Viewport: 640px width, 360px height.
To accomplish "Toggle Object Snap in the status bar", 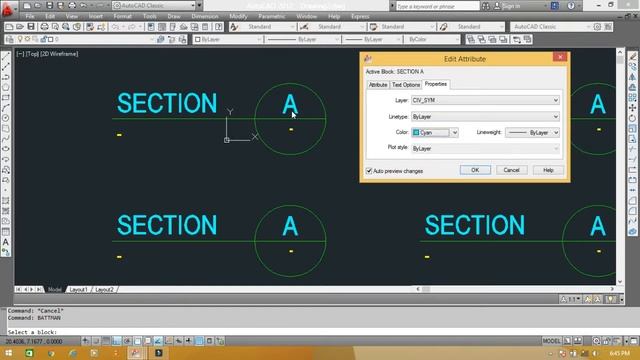I will (x=138, y=341).
